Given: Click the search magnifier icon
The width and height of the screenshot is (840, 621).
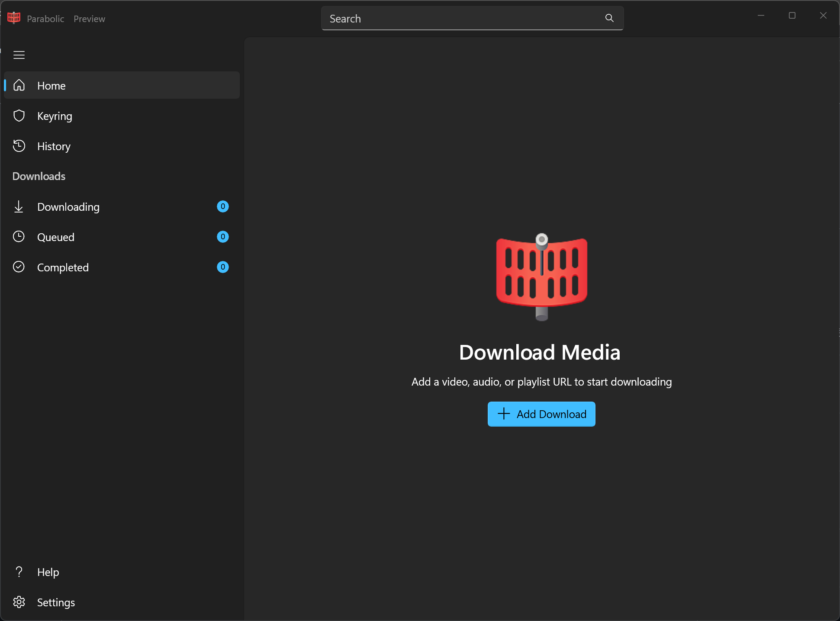Looking at the screenshot, I should [x=609, y=18].
